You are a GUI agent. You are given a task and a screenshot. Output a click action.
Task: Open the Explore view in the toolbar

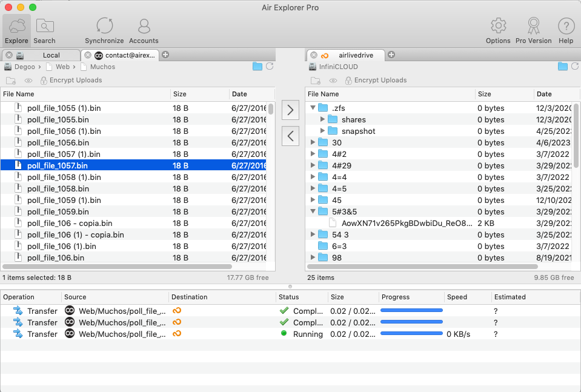(17, 31)
